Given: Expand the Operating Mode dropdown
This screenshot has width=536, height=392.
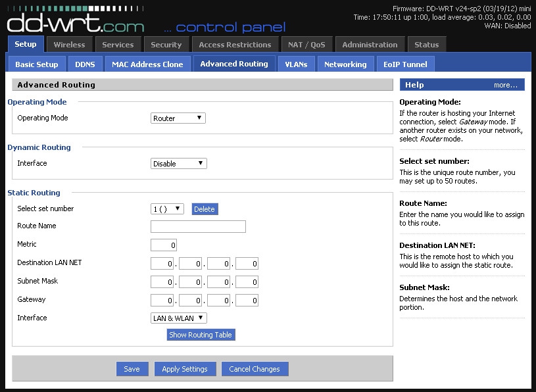Looking at the screenshot, I should pyautogui.click(x=178, y=118).
